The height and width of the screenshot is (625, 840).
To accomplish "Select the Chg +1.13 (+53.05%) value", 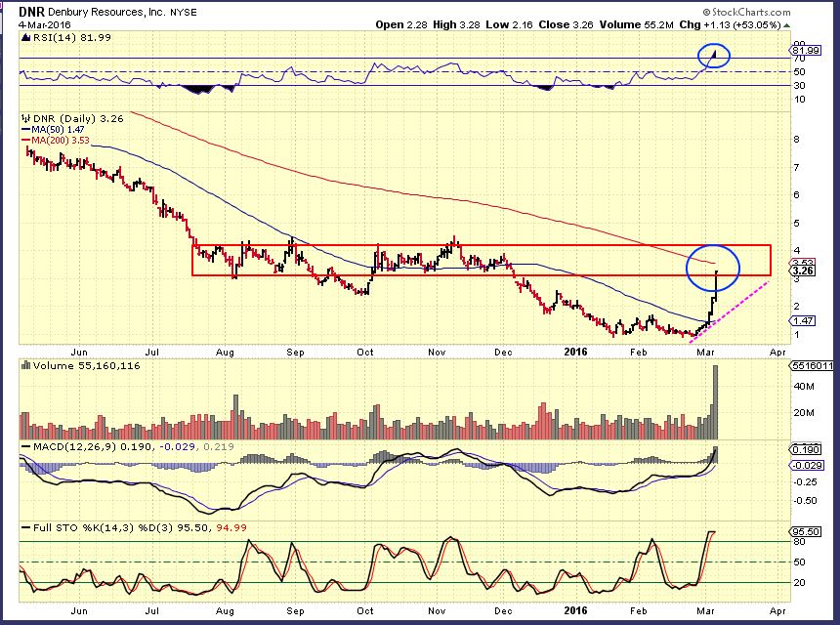I will tap(731, 24).
